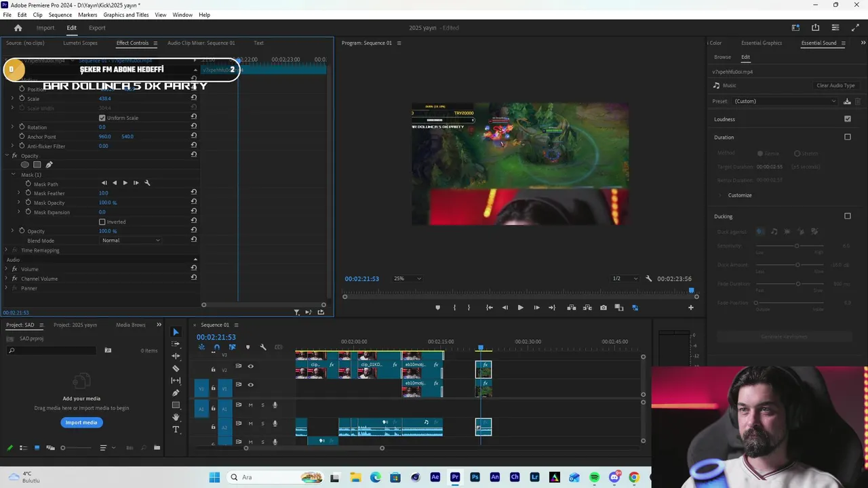This screenshot has height=488, width=868.
Task: Open Program monitor settings wrench
Action: [x=649, y=279]
